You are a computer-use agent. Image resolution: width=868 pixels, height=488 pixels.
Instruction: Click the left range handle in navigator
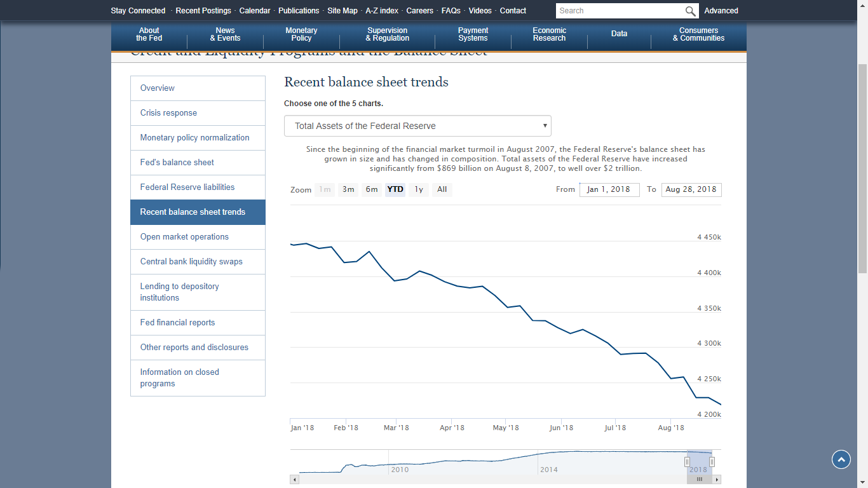pos(687,462)
